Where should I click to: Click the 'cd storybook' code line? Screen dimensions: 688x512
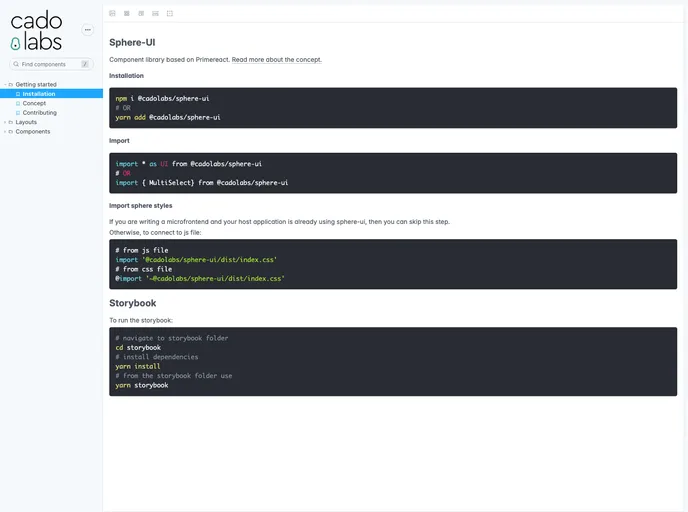click(138, 347)
